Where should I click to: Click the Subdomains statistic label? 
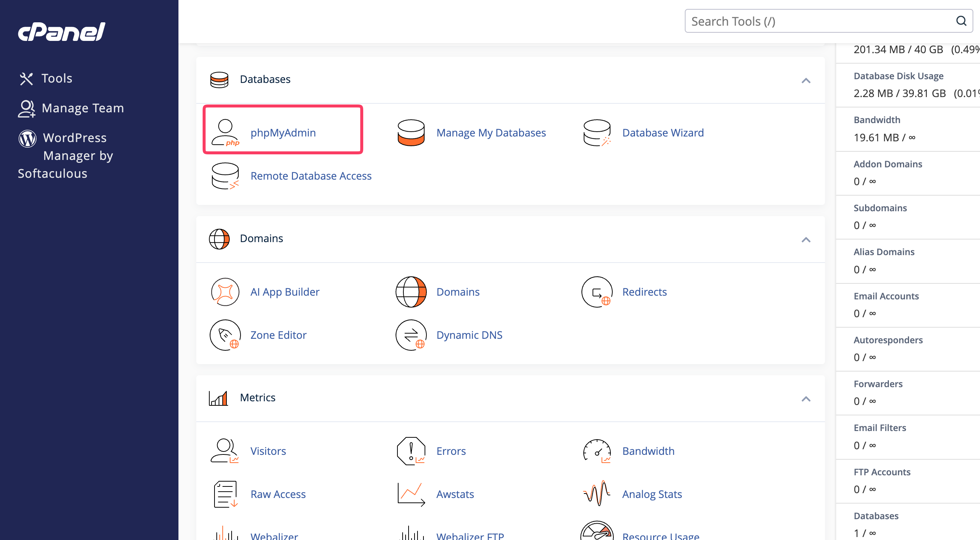click(x=880, y=208)
